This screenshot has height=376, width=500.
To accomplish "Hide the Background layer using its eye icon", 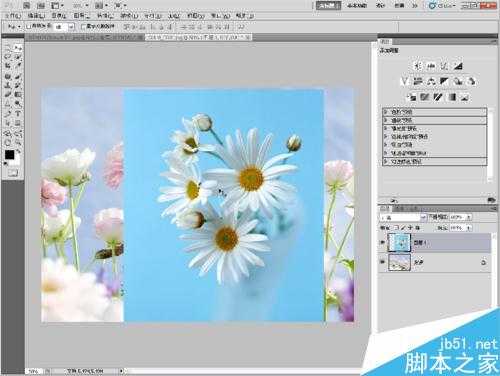I will point(383,262).
